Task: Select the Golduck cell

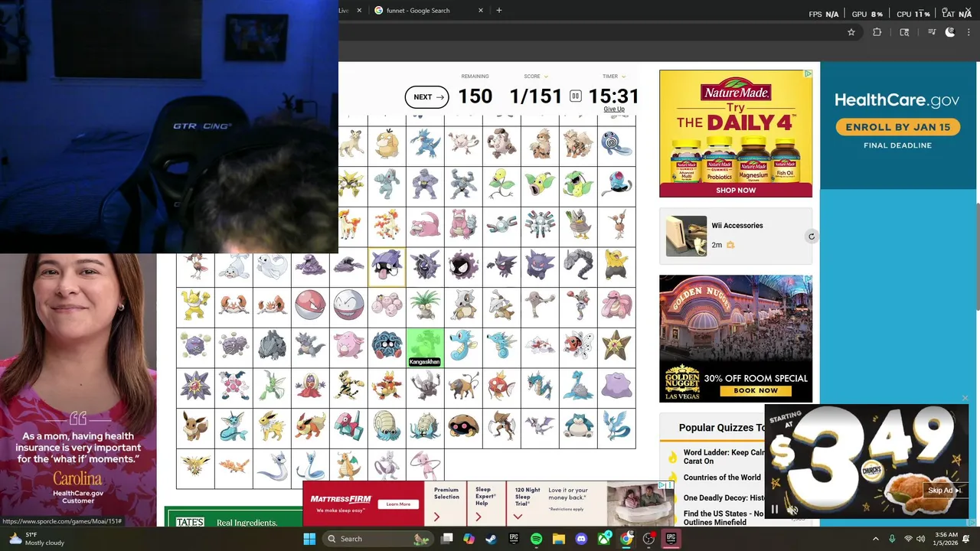Action: tap(425, 145)
